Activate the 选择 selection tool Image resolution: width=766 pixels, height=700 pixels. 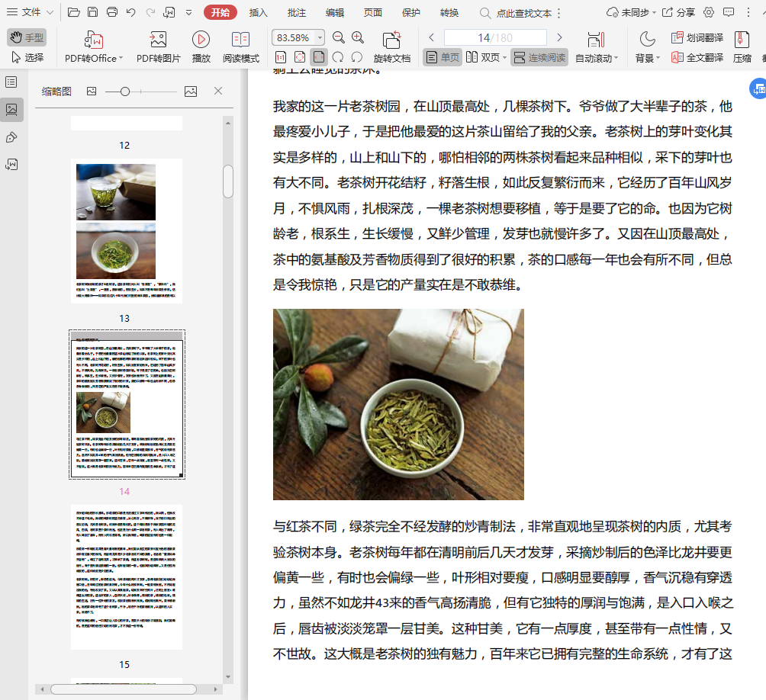pyautogui.click(x=27, y=58)
